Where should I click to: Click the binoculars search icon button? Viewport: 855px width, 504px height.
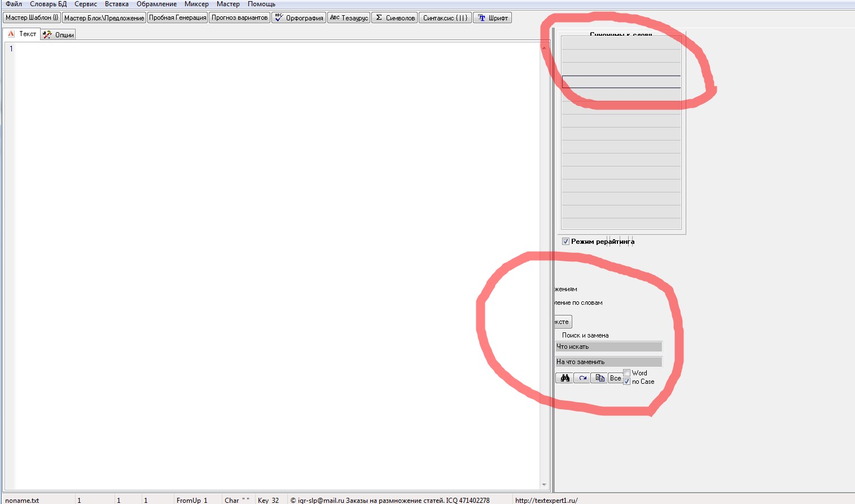[x=564, y=378]
